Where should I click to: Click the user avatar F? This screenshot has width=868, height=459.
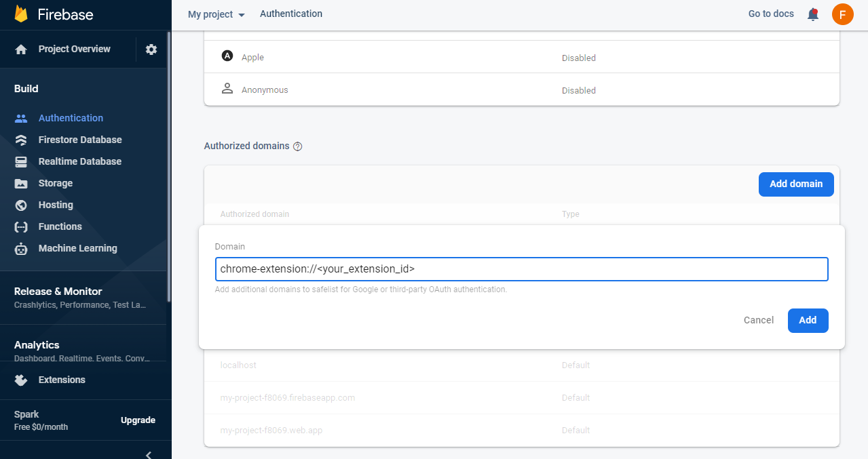[x=842, y=14]
